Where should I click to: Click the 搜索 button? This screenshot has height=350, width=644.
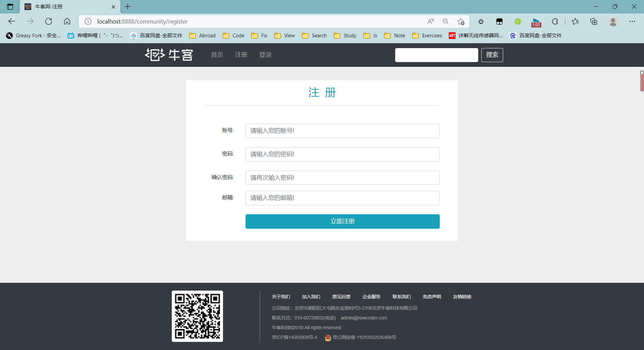click(492, 55)
